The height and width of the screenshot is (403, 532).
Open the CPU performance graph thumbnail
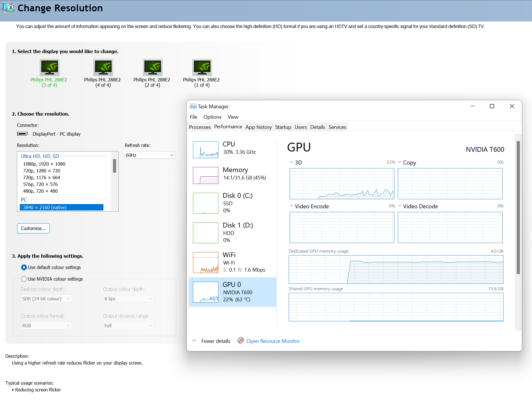[x=206, y=150]
